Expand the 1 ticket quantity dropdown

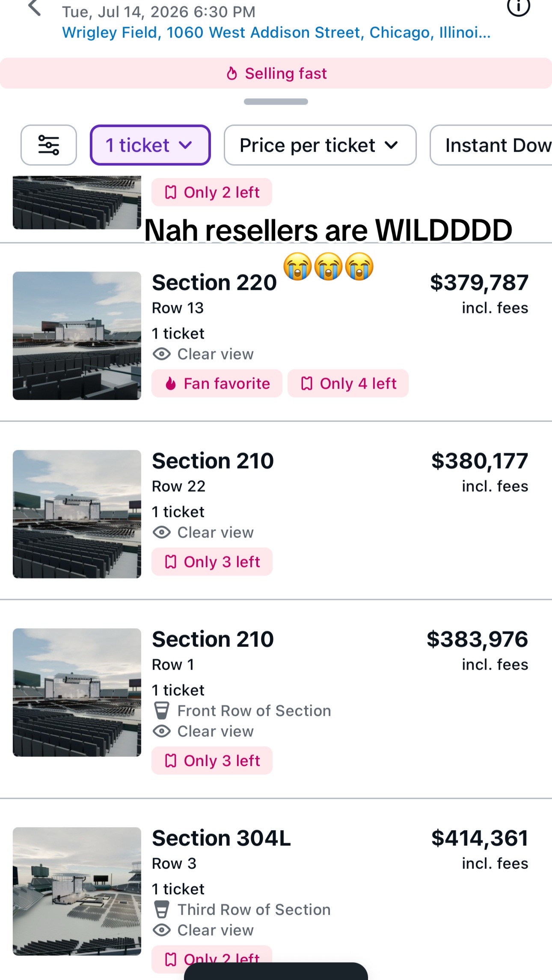pyautogui.click(x=150, y=145)
